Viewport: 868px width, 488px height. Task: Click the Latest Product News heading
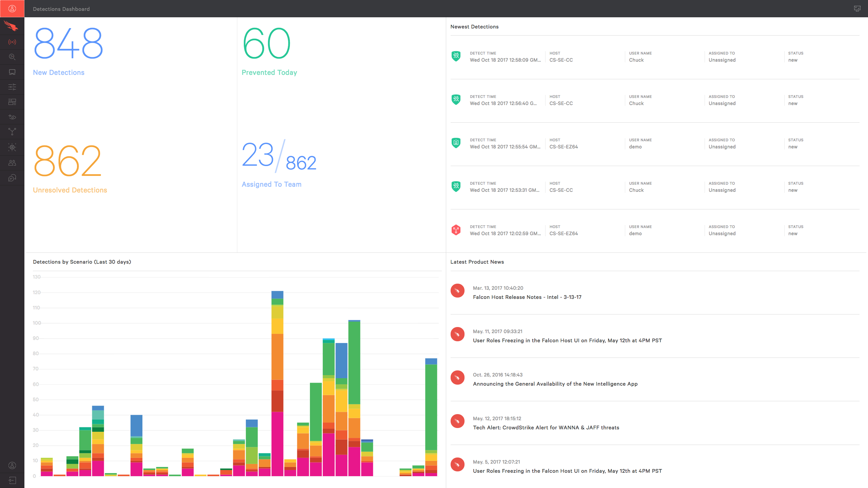(477, 262)
